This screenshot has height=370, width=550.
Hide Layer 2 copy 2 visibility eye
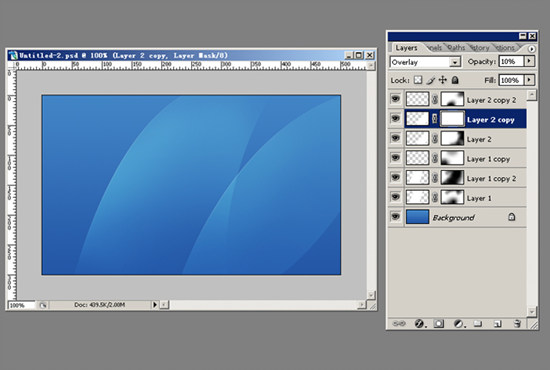point(396,99)
